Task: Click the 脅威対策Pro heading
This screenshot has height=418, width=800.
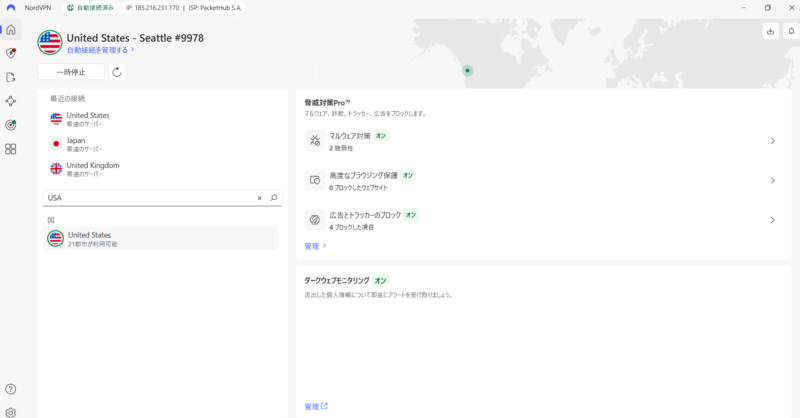Action: click(328, 103)
